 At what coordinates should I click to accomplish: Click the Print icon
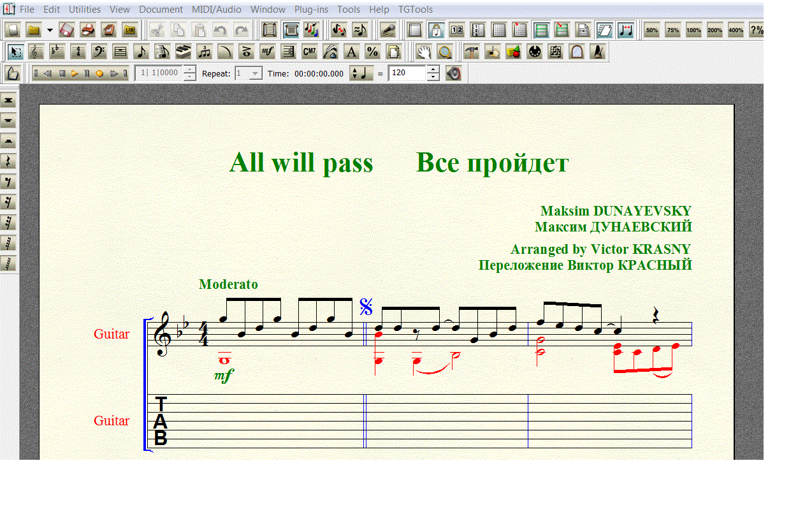click(88, 30)
